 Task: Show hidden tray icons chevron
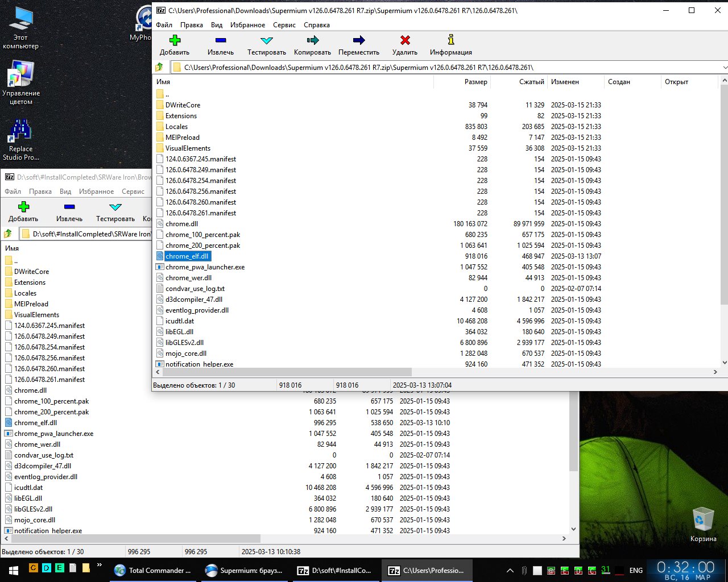[510, 570]
